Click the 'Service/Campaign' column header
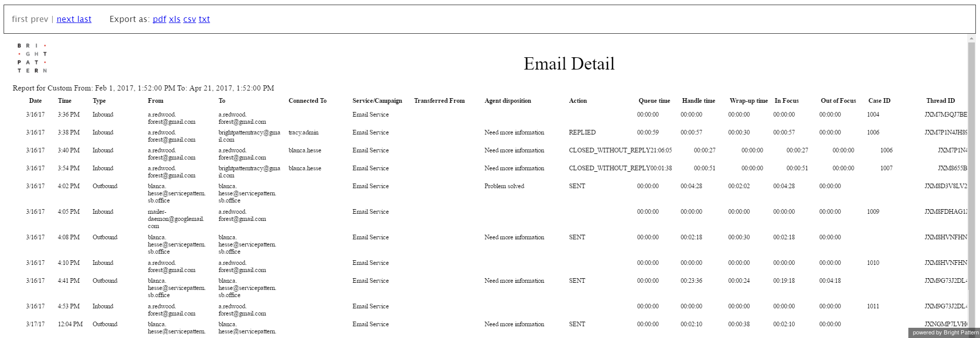Image resolution: width=980 pixels, height=338 pixels. pyautogui.click(x=377, y=101)
